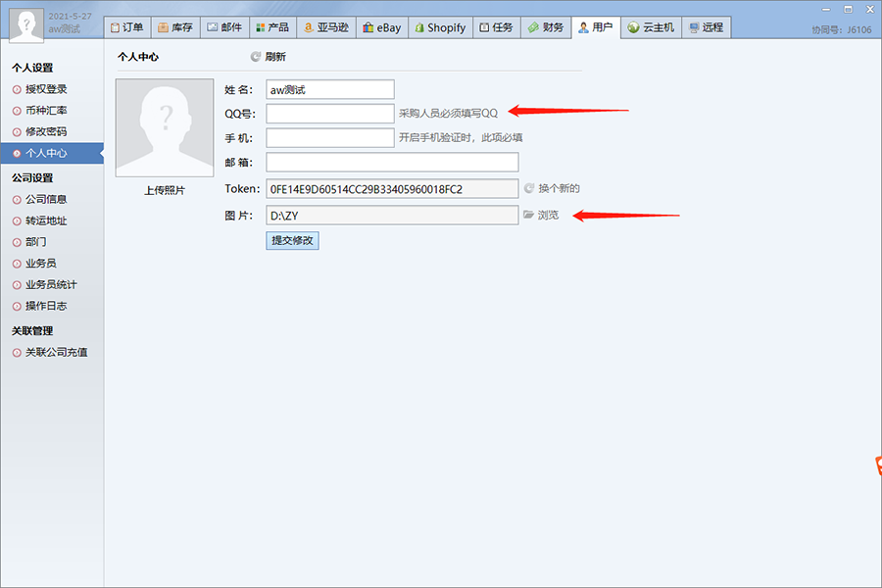Screen dimensions: 882x588
Task: Click the top-left user avatar icon
Action: [x=26, y=24]
